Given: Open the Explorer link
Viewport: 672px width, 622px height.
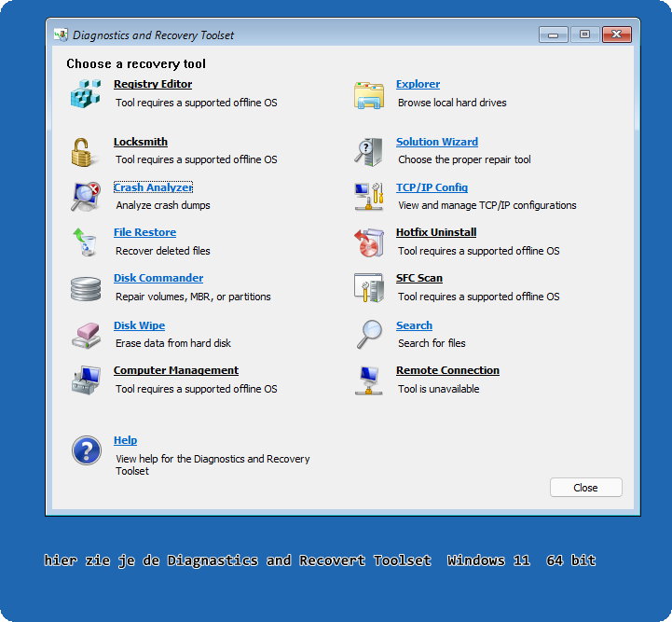Looking at the screenshot, I should click(418, 84).
